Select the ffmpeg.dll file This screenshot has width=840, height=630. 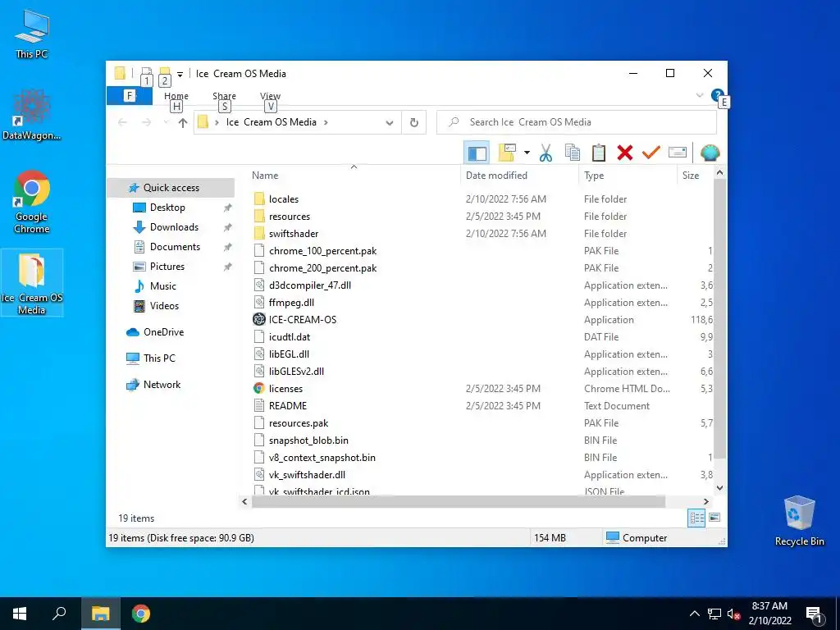tap(291, 303)
